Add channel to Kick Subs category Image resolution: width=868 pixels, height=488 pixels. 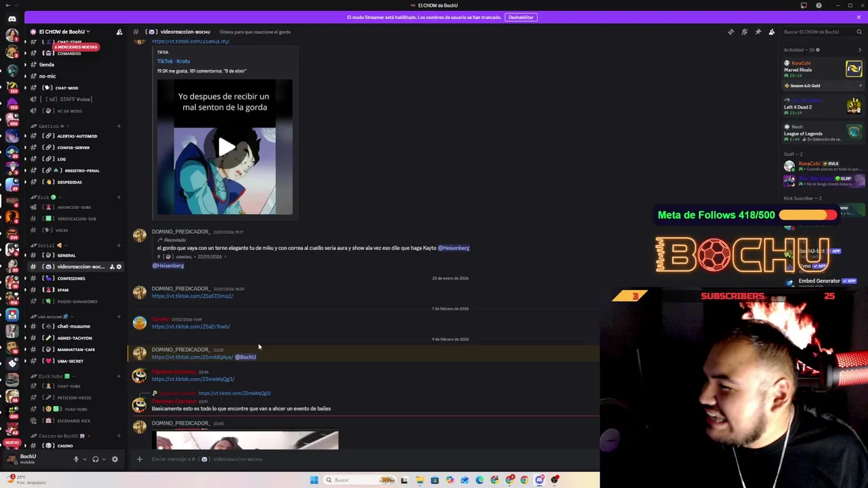(x=119, y=376)
